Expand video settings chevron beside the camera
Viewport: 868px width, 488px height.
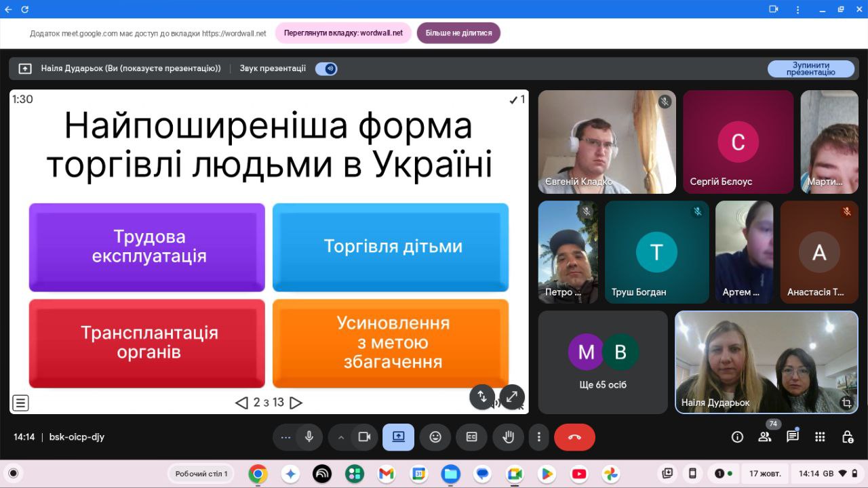341,437
